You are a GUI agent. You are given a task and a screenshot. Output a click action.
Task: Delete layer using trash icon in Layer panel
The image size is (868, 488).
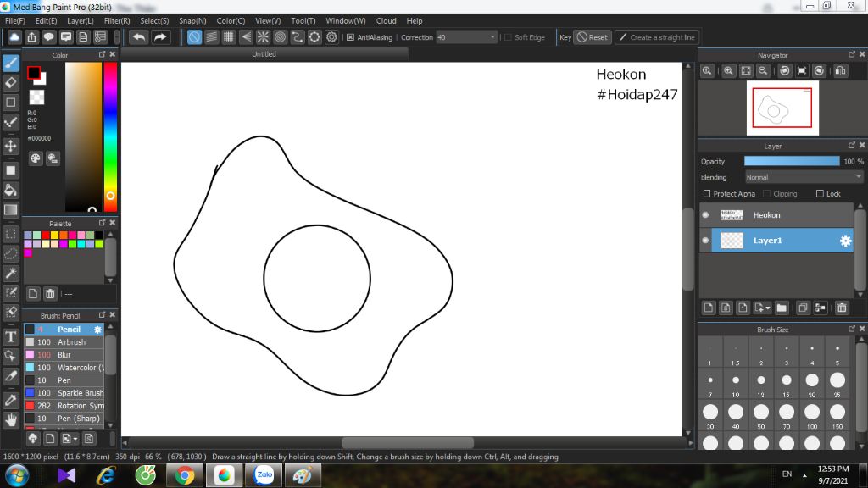(842, 308)
